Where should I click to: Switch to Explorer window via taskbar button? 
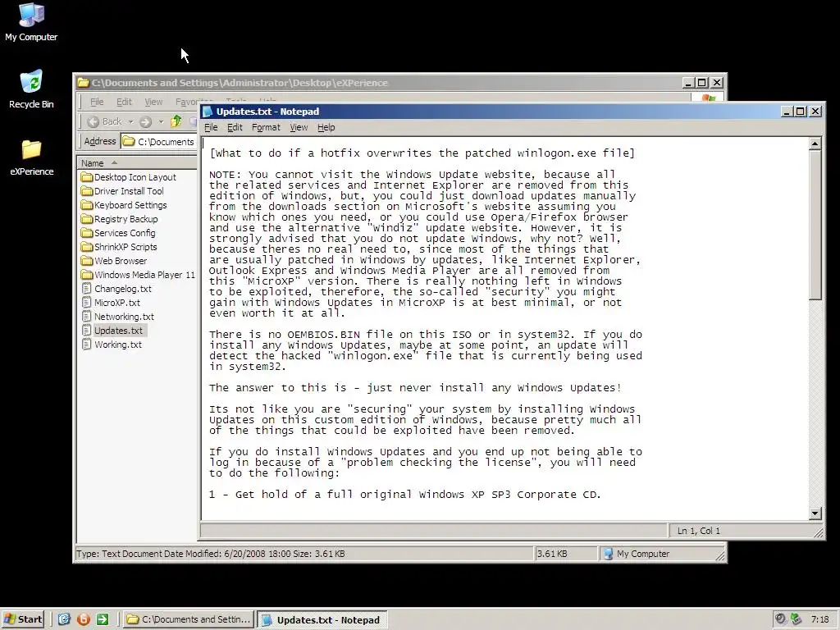[188, 619]
